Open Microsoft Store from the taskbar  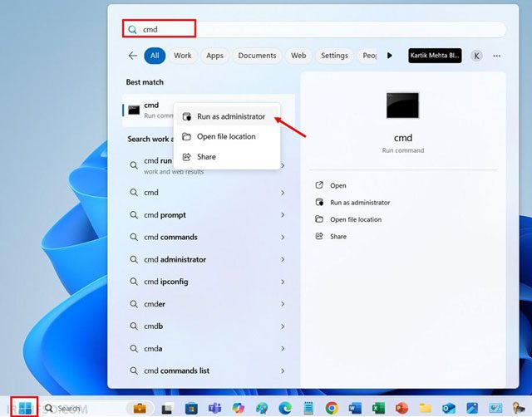click(191, 409)
